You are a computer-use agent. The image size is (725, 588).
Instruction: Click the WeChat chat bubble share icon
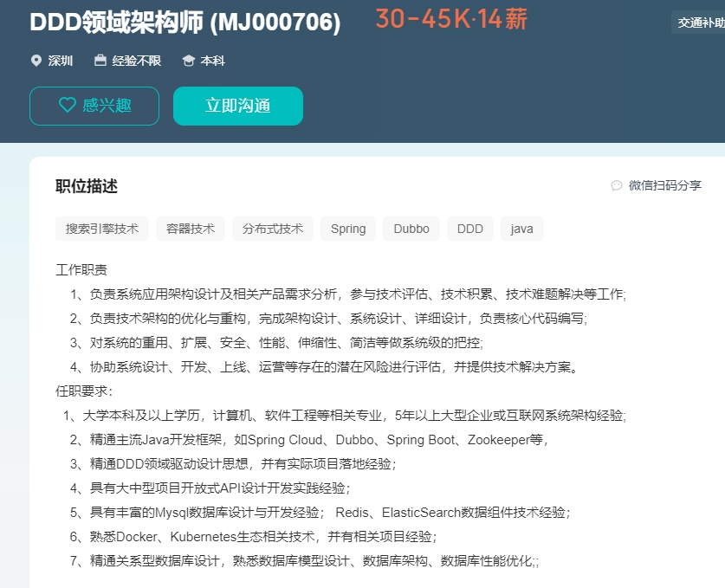[617, 185]
